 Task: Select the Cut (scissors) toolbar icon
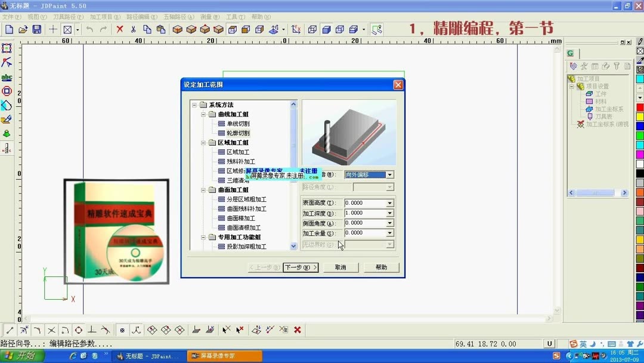134,29
